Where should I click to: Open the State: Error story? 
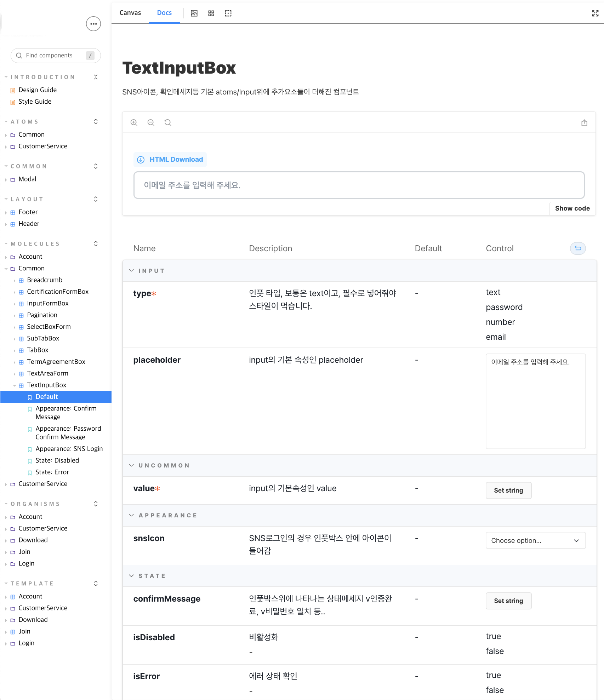pos(52,472)
